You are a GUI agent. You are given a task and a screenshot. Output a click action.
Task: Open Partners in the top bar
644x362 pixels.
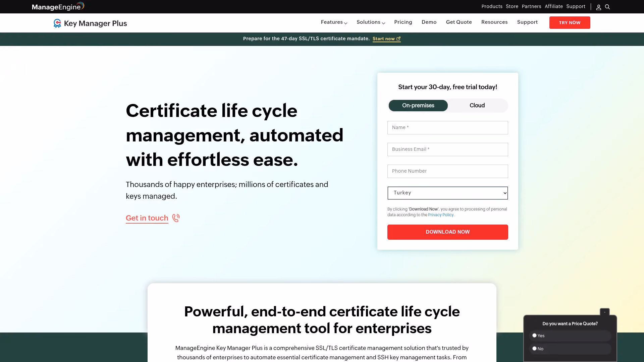[531, 6]
